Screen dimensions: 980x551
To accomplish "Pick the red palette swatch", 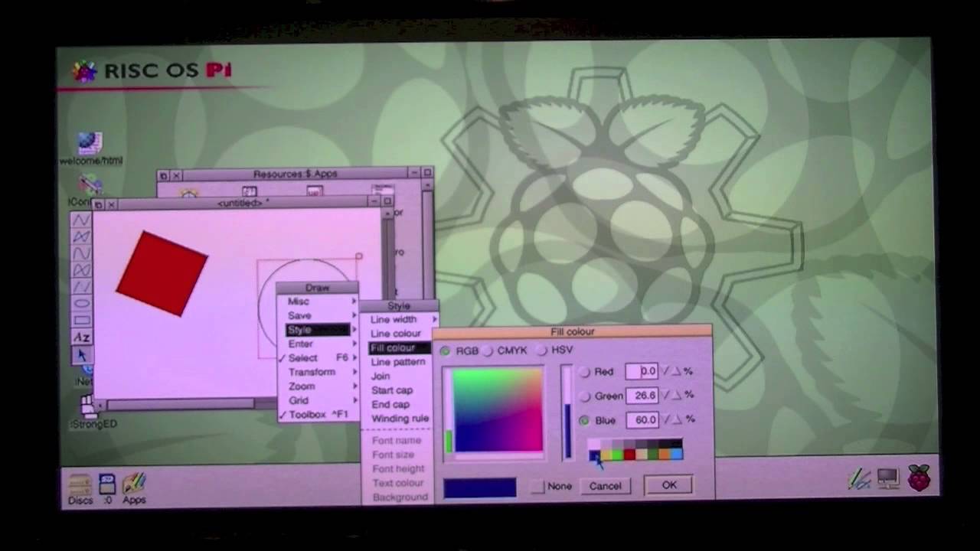I will coord(629,455).
